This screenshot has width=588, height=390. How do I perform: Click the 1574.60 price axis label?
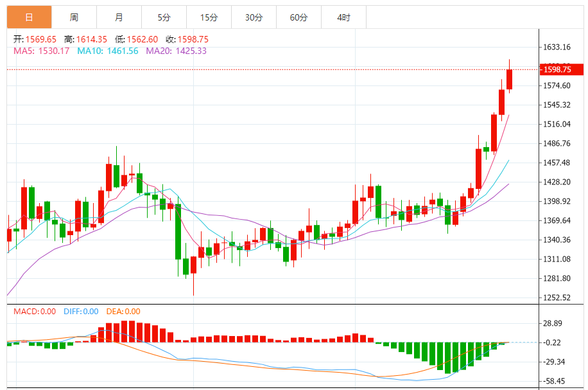pos(557,86)
